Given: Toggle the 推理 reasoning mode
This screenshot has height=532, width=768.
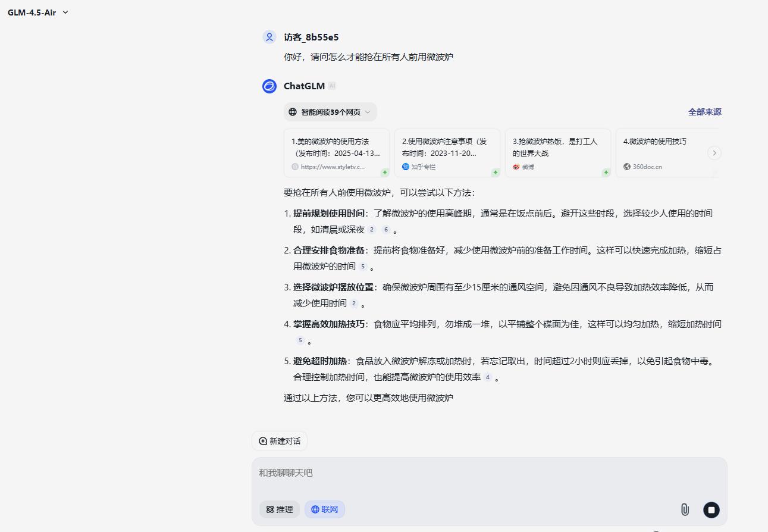Looking at the screenshot, I should click(x=280, y=509).
